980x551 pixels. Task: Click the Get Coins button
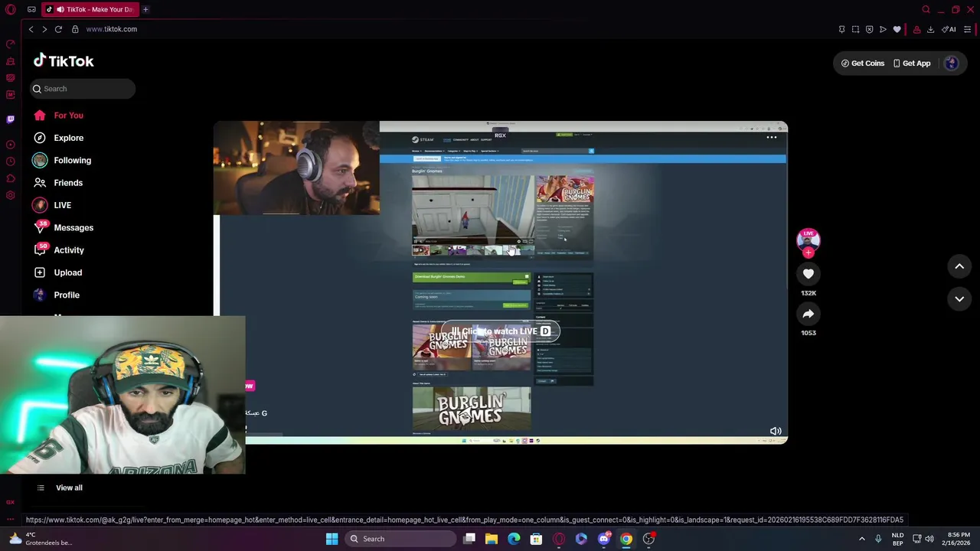click(x=862, y=64)
